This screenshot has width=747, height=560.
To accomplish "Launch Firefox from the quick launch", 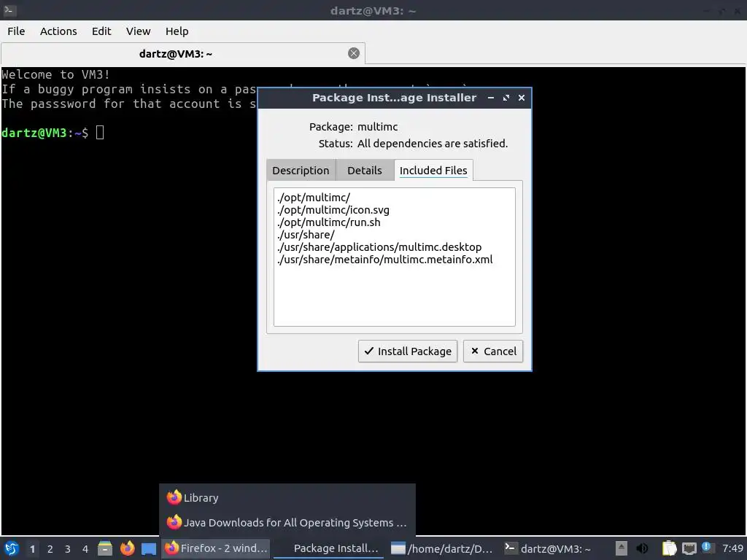I will click(x=127, y=548).
